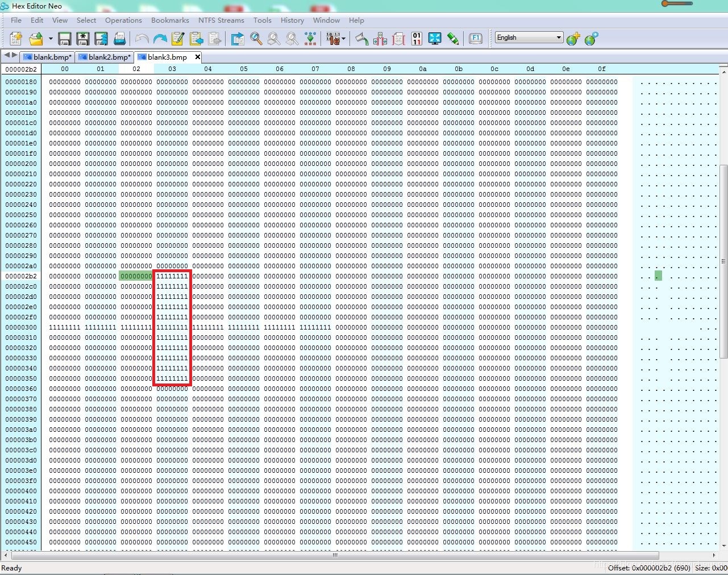Open the Window menu
Viewport: 728px width, 575px height.
point(326,20)
